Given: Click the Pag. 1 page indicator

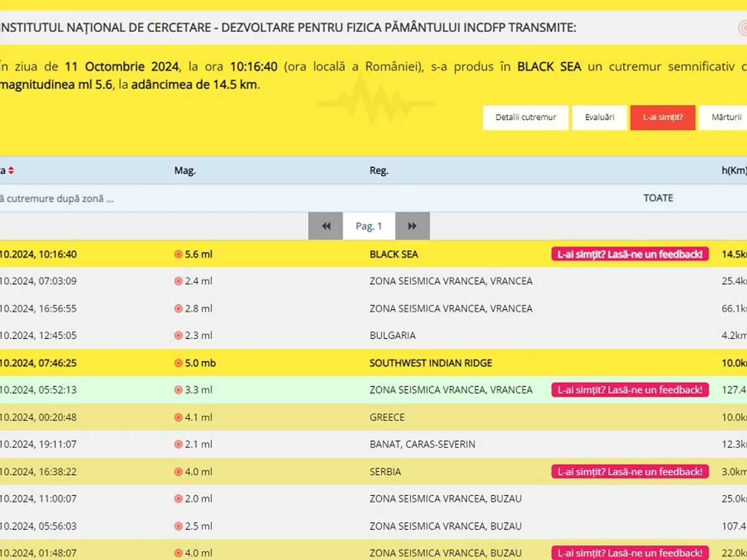Looking at the screenshot, I should (369, 226).
